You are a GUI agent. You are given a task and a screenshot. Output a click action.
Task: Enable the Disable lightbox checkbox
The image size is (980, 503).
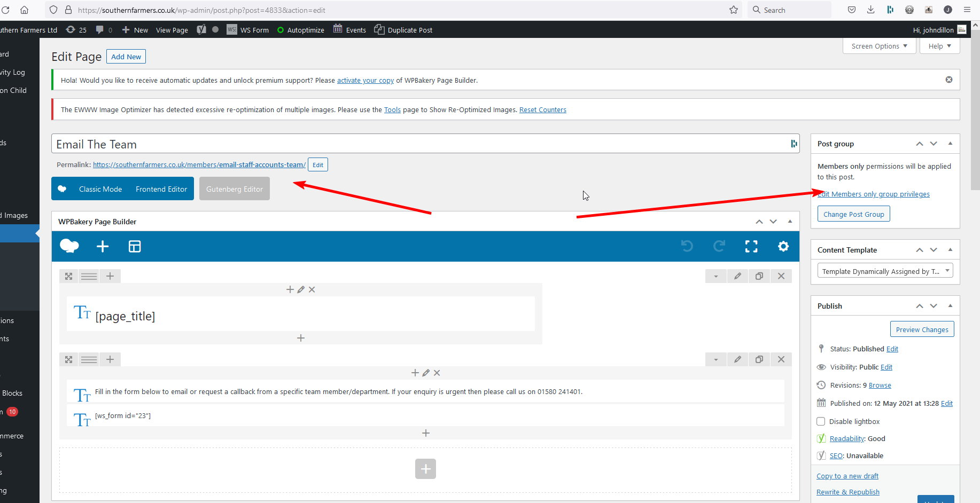pos(821,421)
